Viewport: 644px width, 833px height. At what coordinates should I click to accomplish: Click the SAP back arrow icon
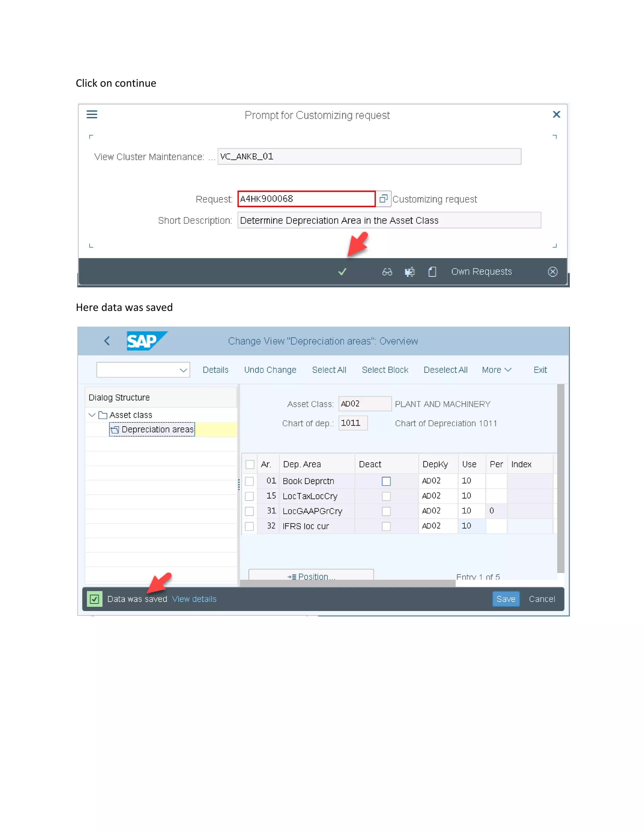107,341
